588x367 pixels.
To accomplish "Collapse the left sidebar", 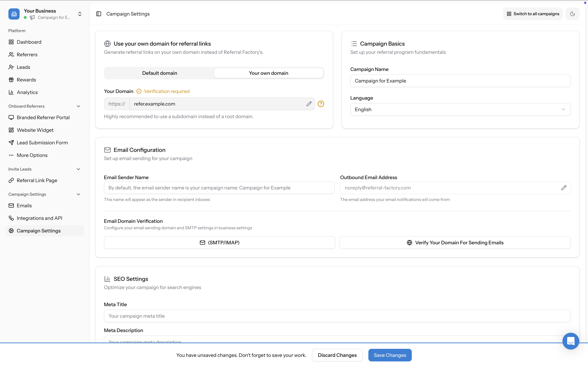I will tap(99, 14).
